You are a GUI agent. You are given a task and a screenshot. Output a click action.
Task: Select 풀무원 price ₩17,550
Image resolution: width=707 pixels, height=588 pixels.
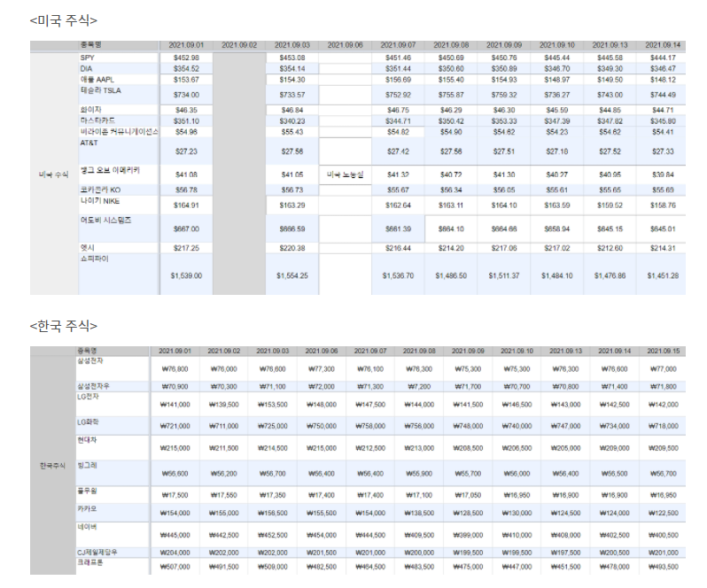pyautogui.click(x=223, y=495)
